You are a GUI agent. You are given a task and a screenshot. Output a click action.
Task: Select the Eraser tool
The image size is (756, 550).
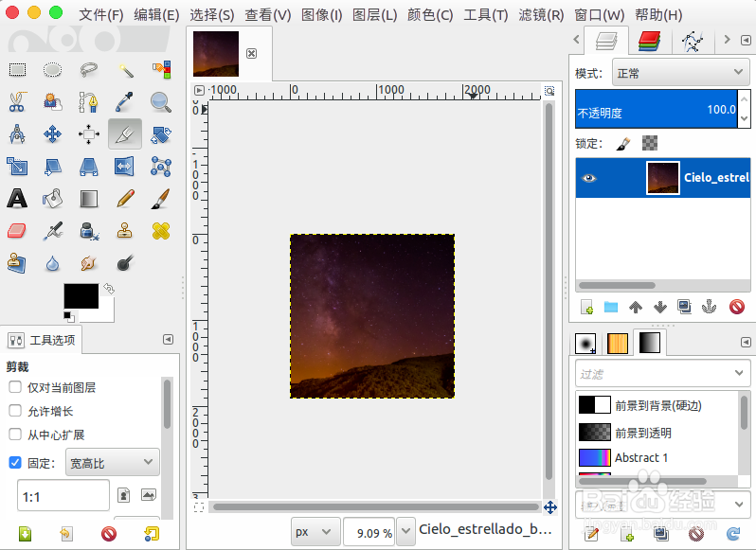click(17, 230)
